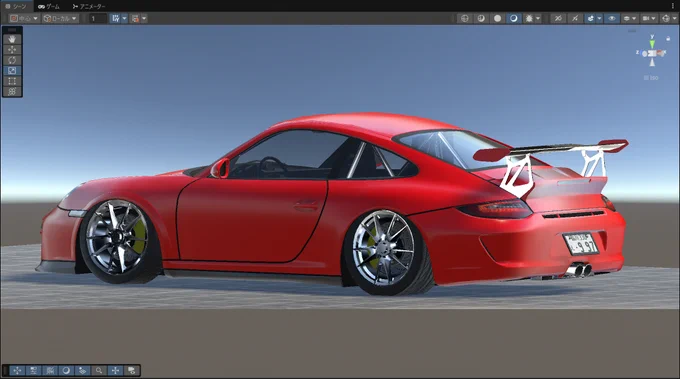Image resolution: width=680 pixels, height=379 pixels.
Task: Select the Rect tool
Action: pos(12,81)
